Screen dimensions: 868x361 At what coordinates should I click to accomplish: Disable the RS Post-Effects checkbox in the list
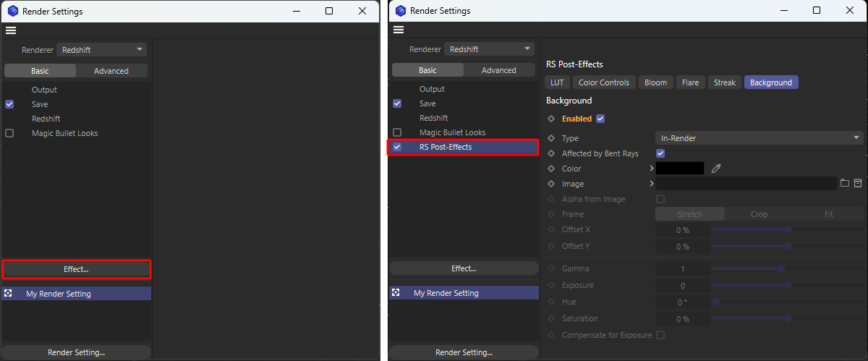397,147
